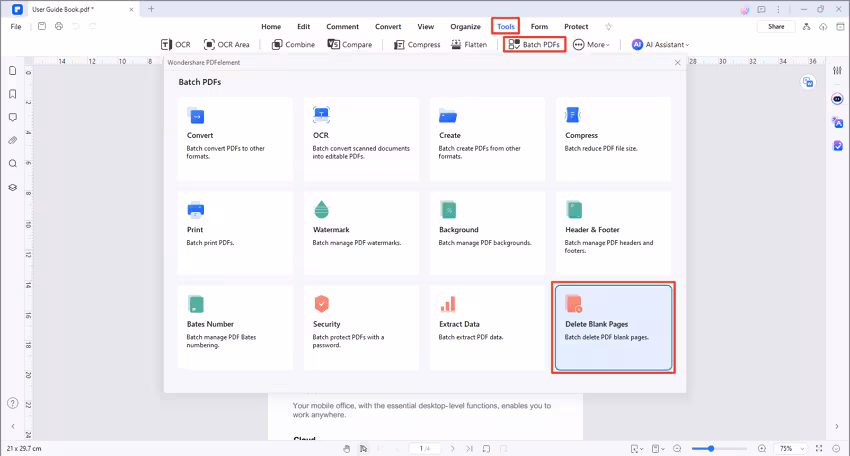
Task: Expand the AI Assistant dropdown
Action: coord(660,44)
